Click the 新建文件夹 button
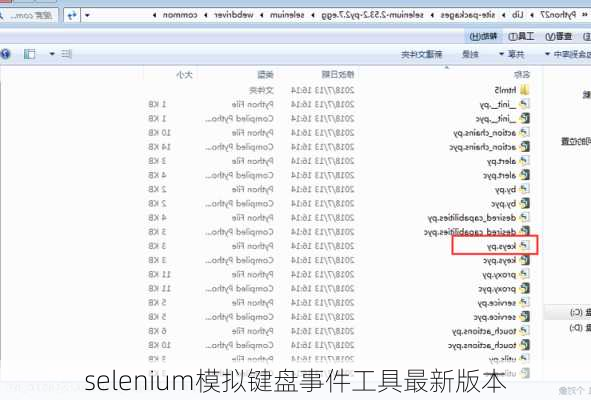Image resolution: width=591 pixels, height=400 pixels. pyautogui.click(x=421, y=54)
